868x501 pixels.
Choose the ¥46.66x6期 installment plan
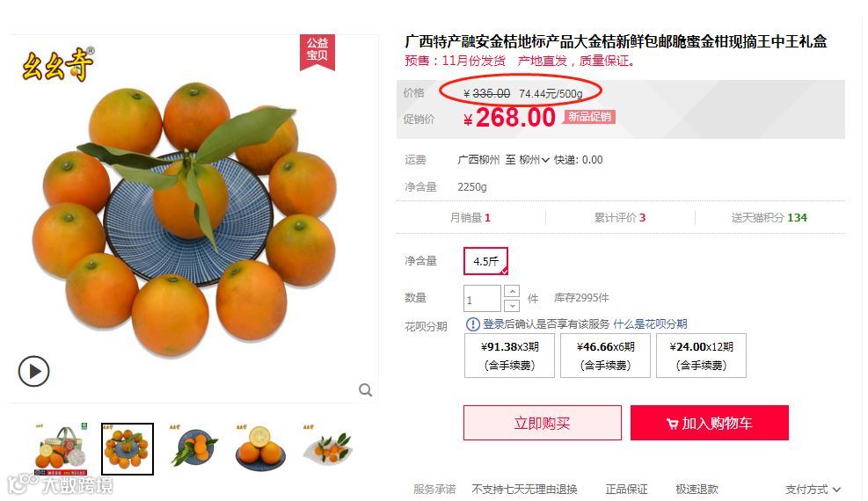pos(605,356)
